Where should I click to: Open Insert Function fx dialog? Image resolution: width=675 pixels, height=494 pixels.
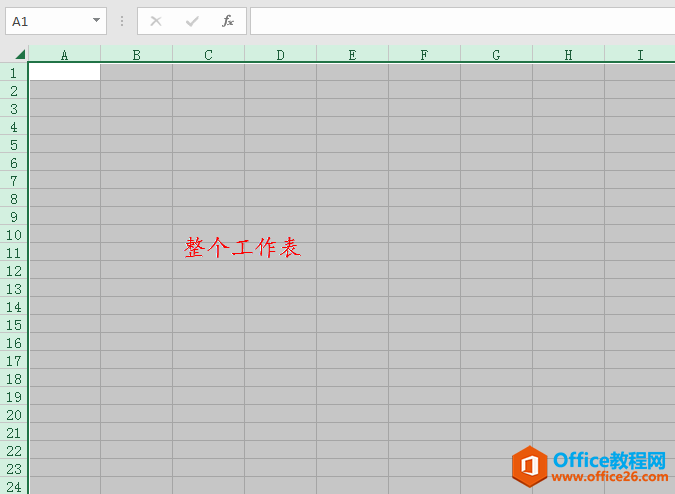tap(228, 21)
